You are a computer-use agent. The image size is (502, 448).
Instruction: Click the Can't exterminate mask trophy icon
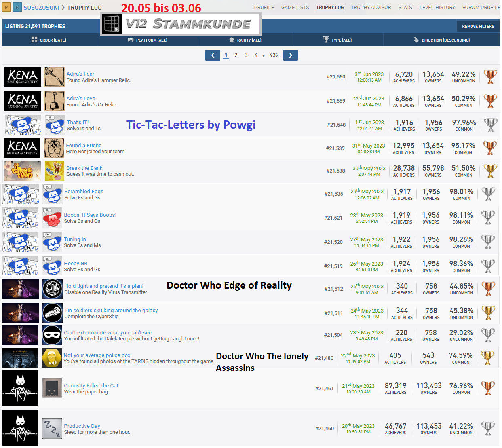[52, 335]
